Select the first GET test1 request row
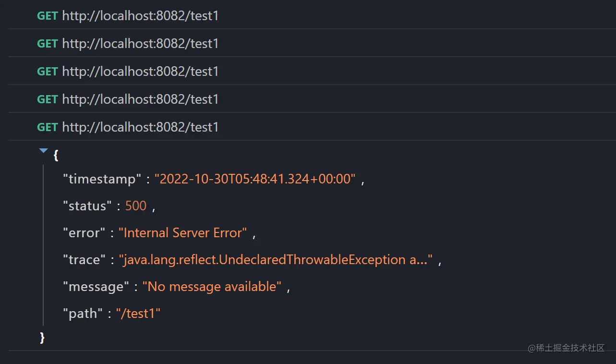The height and width of the screenshot is (364, 616). tap(312, 15)
